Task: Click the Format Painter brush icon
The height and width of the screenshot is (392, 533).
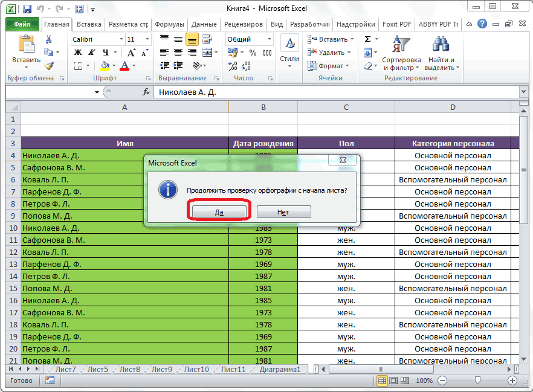Action: click(49, 66)
